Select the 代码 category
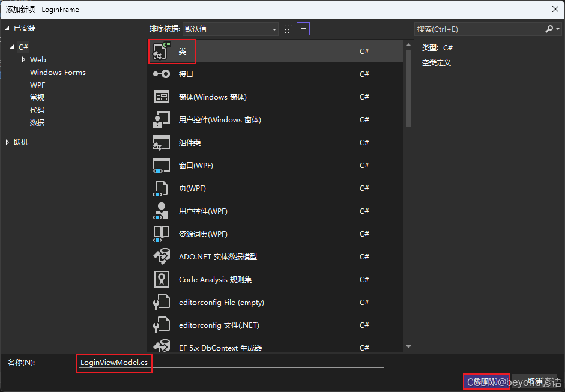The width and height of the screenshot is (565, 392). [x=37, y=110]
